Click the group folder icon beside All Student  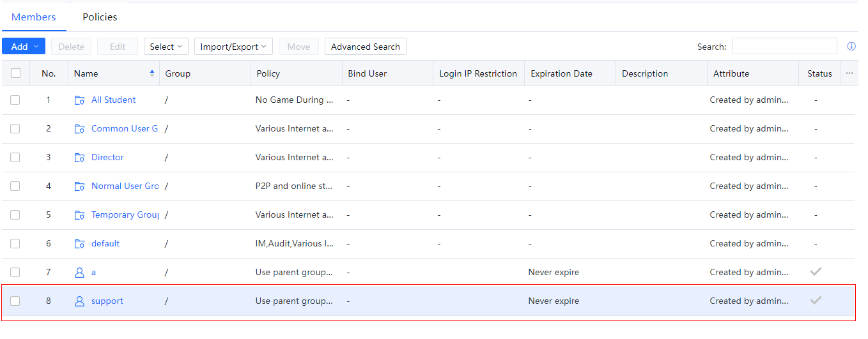tap(79, 100)
